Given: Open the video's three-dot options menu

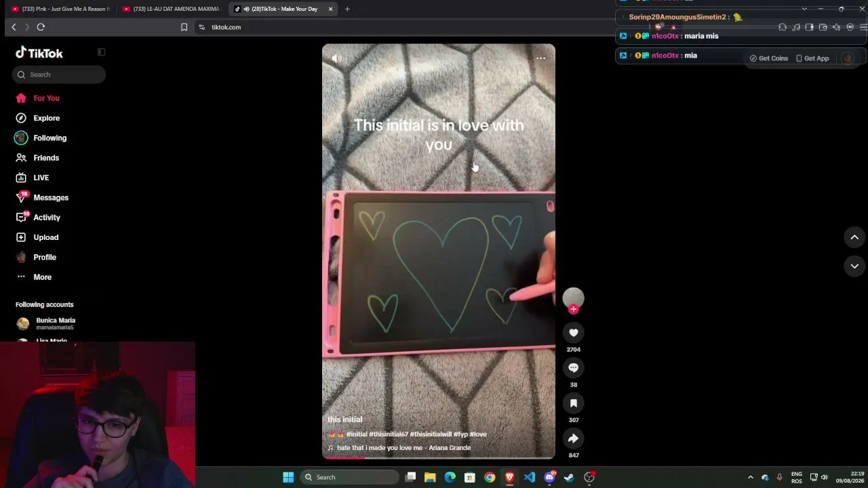Looking at the screenshot, I should click(540, 58).
